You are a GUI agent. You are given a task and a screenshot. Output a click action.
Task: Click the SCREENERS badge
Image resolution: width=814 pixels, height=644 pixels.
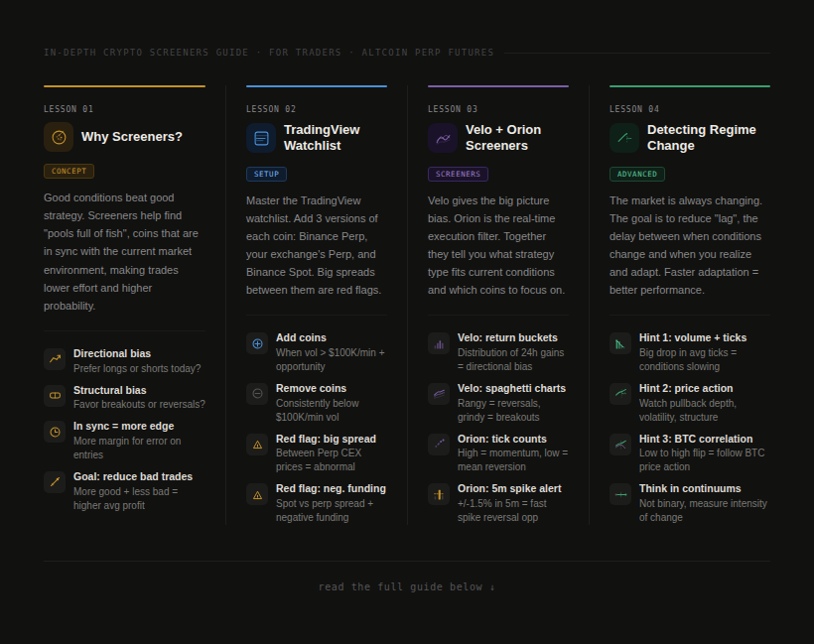point(458,174)
